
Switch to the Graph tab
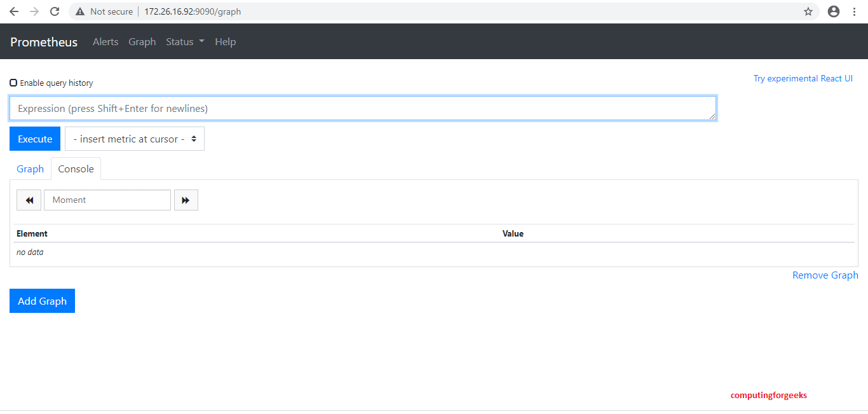pyautogui.click(x=30, y=169)
